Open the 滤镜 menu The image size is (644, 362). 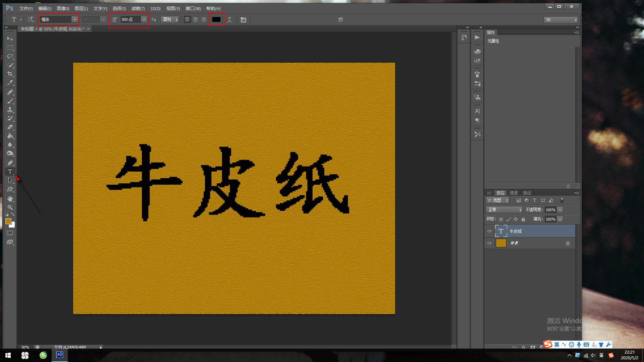[138, 8]
